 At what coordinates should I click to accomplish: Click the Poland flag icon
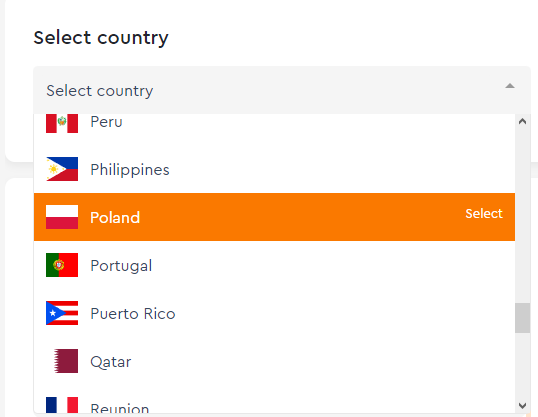coord(62,217)
